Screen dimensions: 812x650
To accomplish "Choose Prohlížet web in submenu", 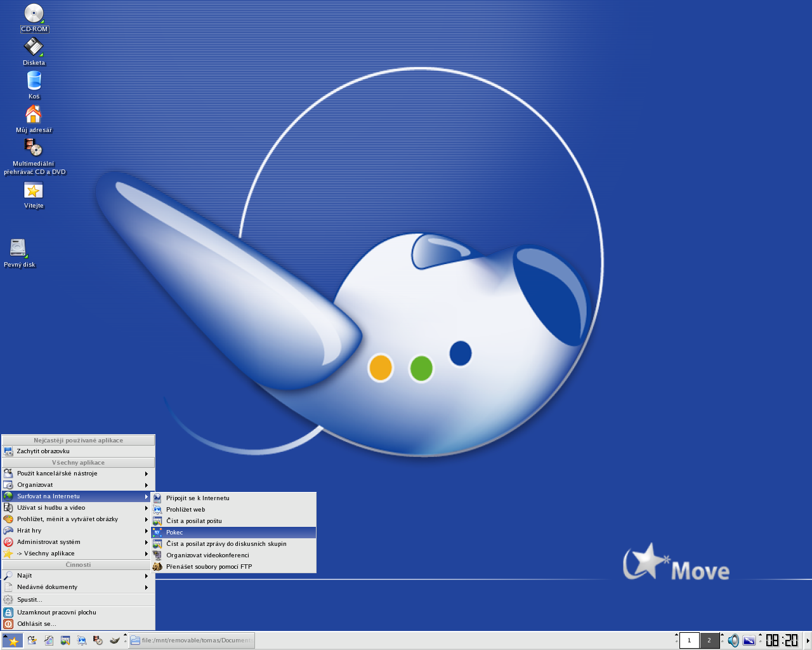I will [x=233, y=510].
